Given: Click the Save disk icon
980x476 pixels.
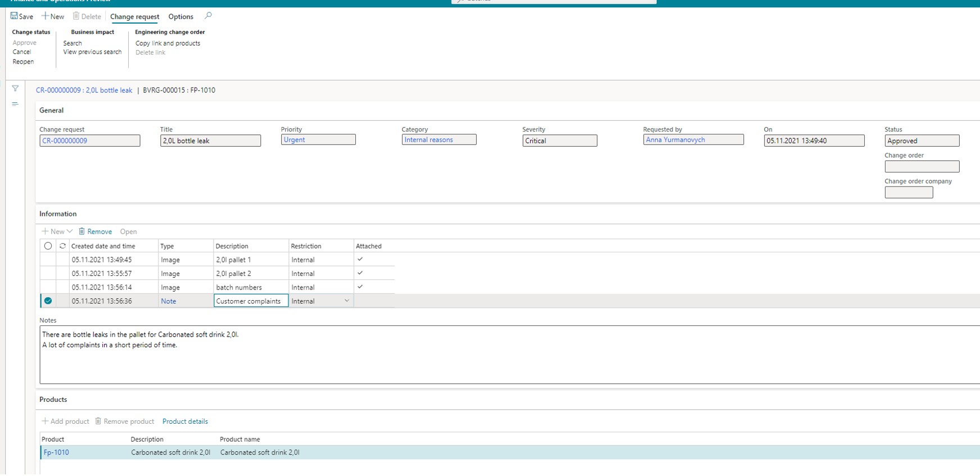Looking at the screenshot, I should coord(14,16).
